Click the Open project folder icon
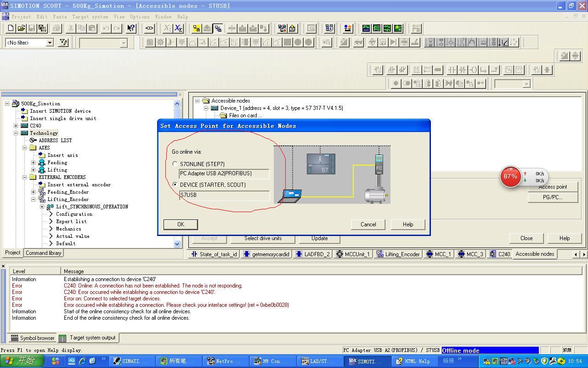Screen dimensions: 588x368 pos(21,29)
